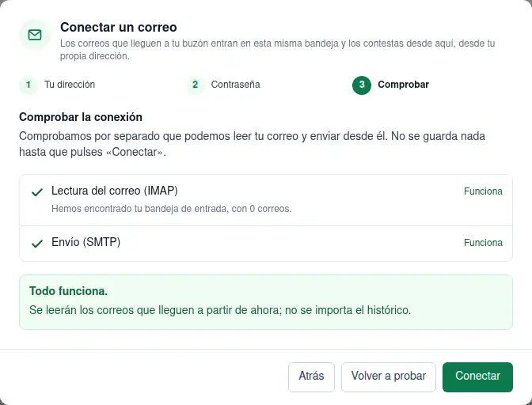Retry with 'Volver a probar' button
This screenshot has width=532, height=405.
[x=389, y=377]
